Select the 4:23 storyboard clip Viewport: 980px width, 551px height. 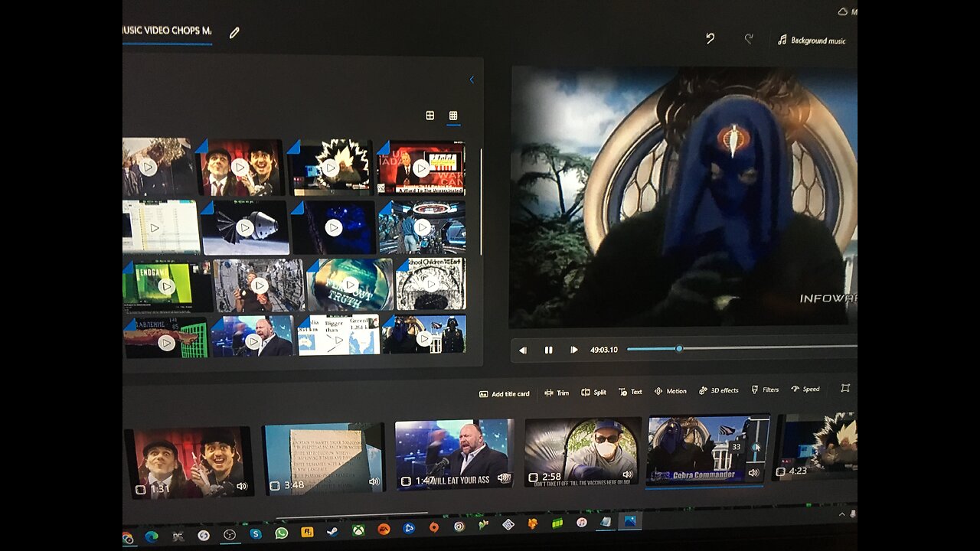point(816,447)
